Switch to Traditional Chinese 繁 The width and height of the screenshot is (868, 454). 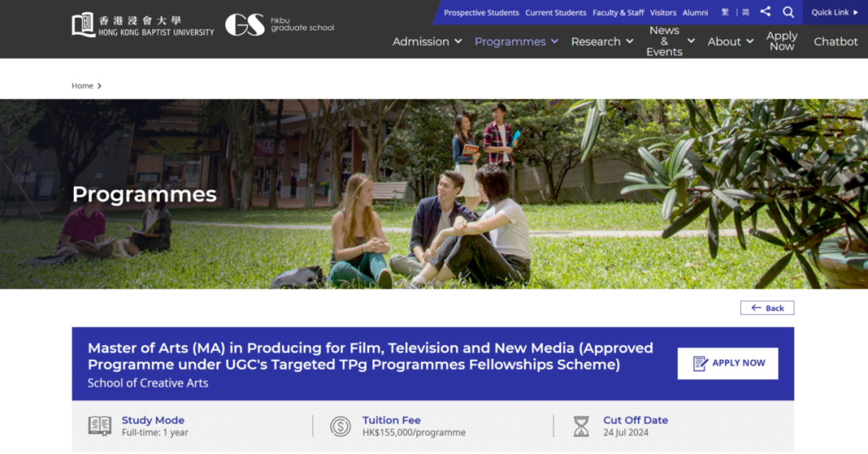(x=725, y=12)
